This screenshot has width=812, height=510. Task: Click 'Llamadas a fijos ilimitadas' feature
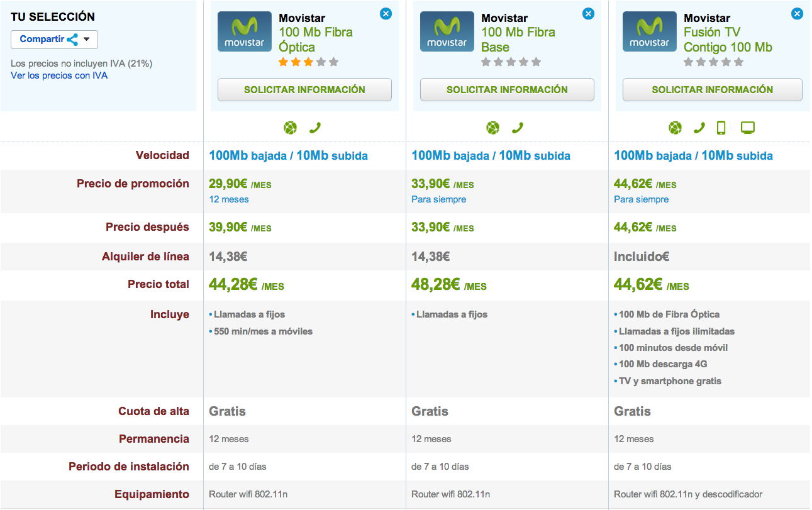click(677, 331)
